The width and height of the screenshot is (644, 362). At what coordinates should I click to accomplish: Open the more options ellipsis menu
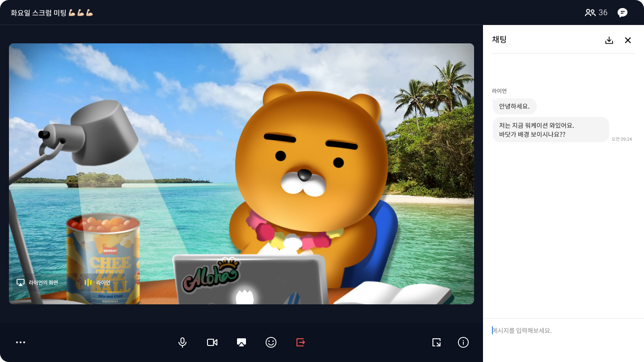(21, 342)
